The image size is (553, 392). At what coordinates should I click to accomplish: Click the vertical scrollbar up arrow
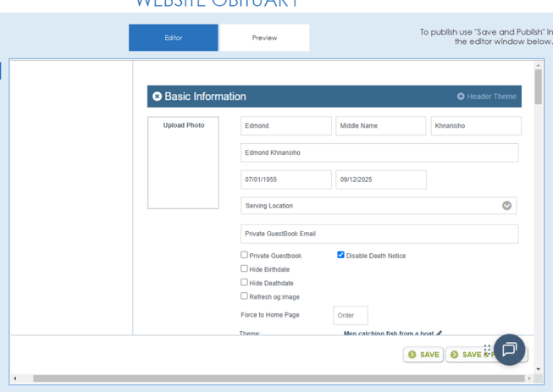pyautogui.click(x=538, y=65)
